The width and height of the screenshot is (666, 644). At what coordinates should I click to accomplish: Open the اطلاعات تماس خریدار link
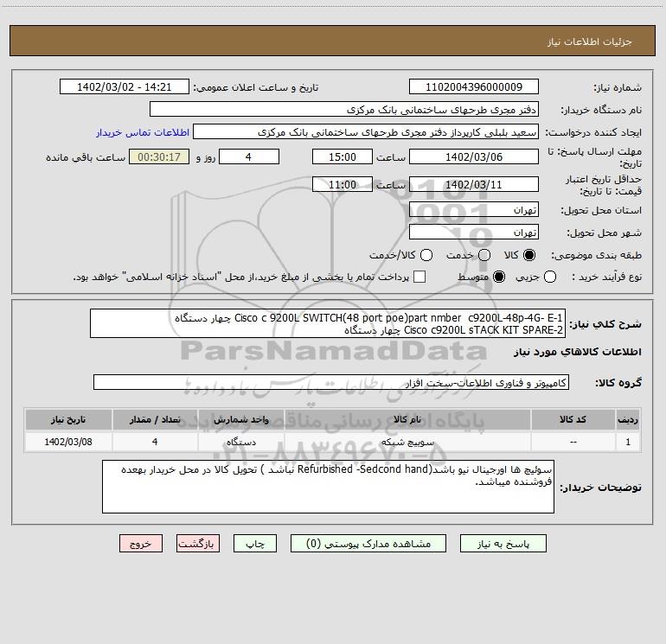click(x=143, y=132)
